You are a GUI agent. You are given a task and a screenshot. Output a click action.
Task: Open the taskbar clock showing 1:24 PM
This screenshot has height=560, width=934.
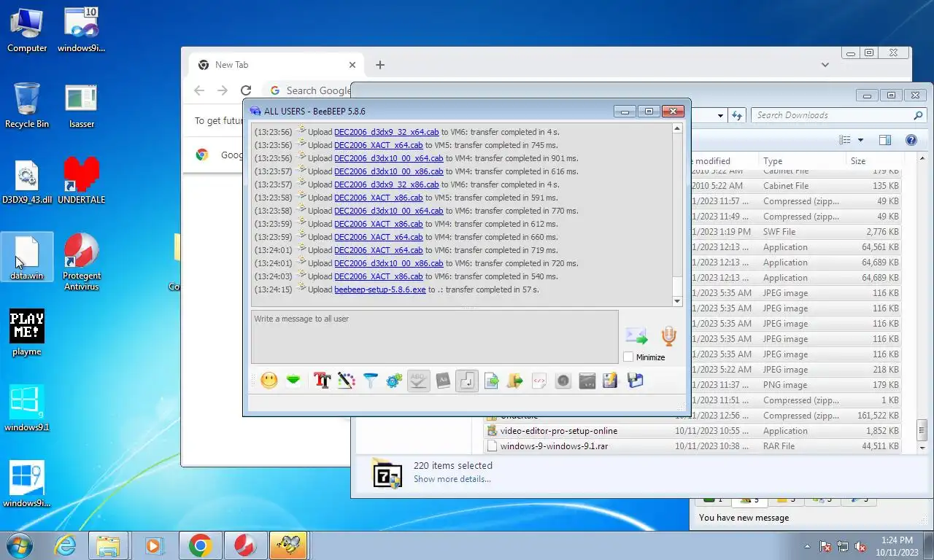896,546
